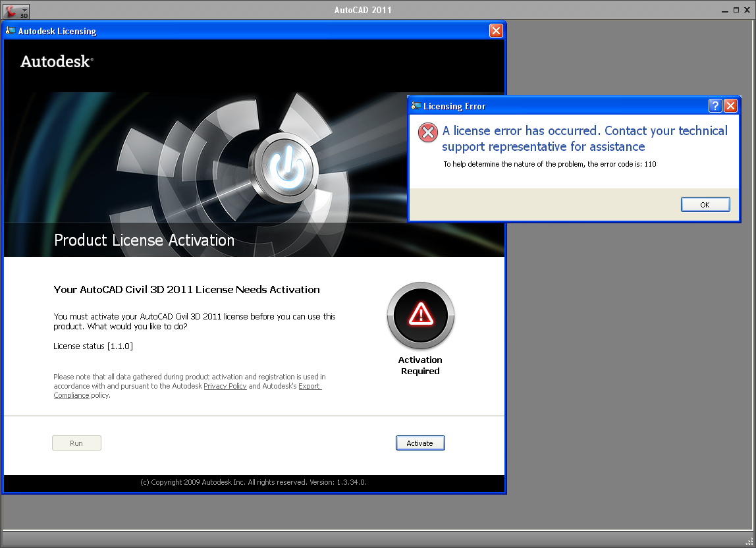
Task: Click the Autodesk Licensing title bar icon
Action: pos(10,31)
